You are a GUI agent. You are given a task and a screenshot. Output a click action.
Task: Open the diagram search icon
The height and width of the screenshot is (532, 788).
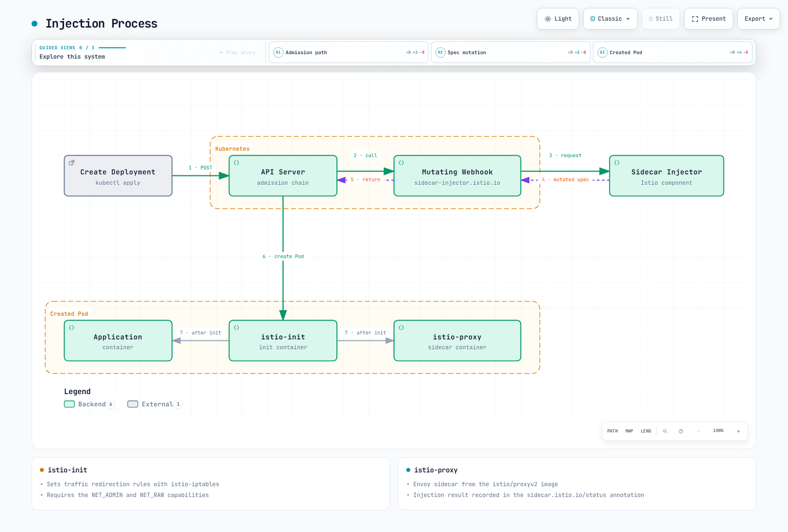665,431
